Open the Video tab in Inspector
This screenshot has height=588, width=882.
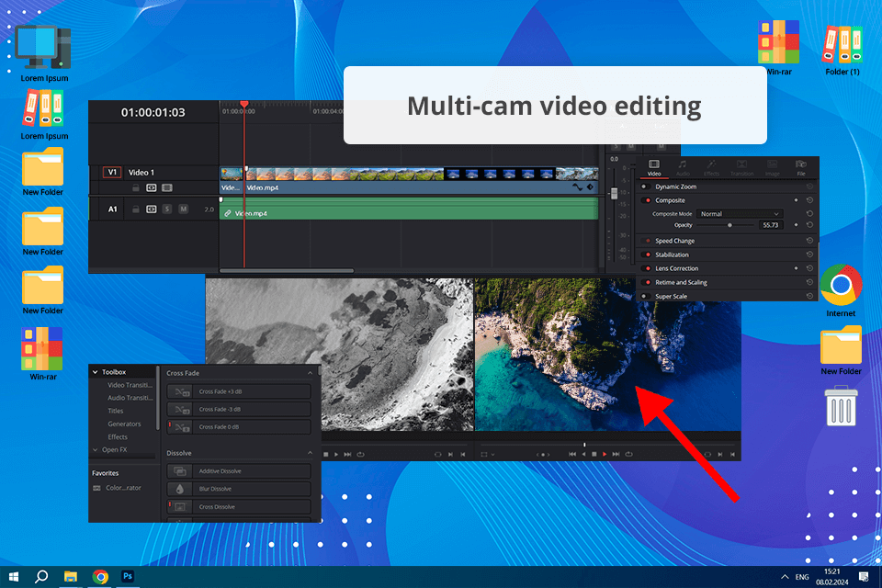pos(653,167)
